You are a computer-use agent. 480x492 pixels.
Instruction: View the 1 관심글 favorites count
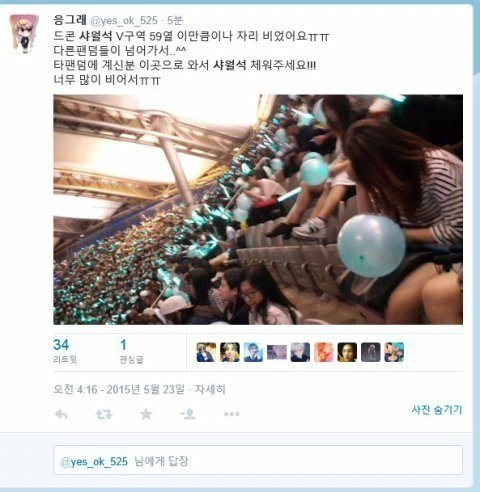[x=131, y=351]
